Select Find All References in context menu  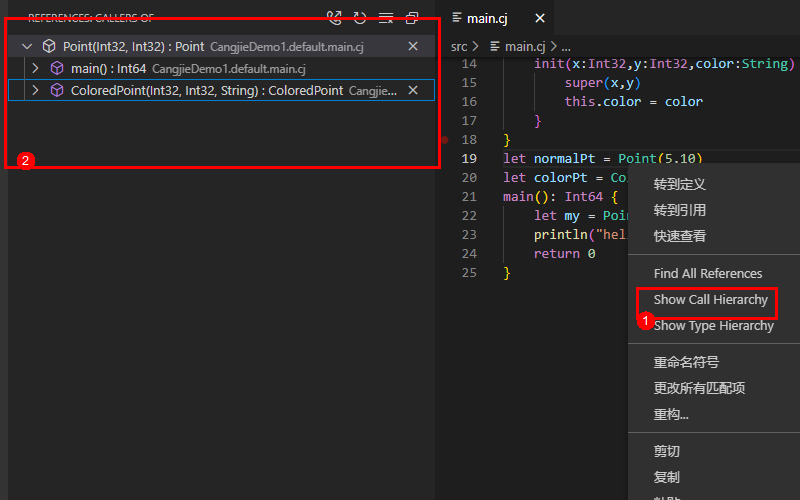(707, 273)
